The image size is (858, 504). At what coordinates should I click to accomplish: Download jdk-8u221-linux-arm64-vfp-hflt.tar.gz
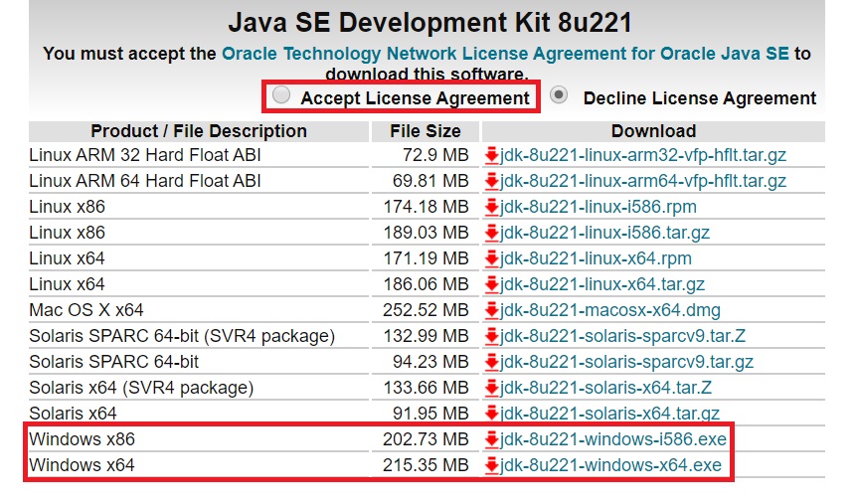tap(643, 181)
